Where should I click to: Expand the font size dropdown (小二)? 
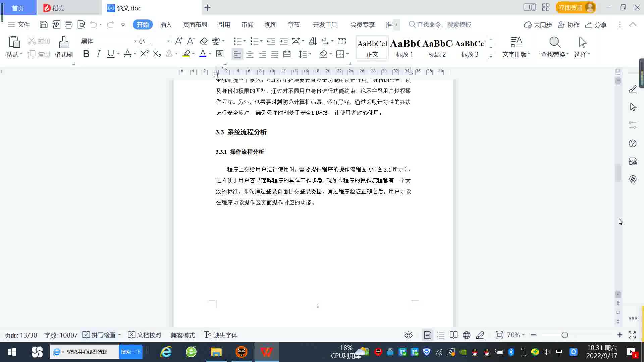click(x=168, y=41)
